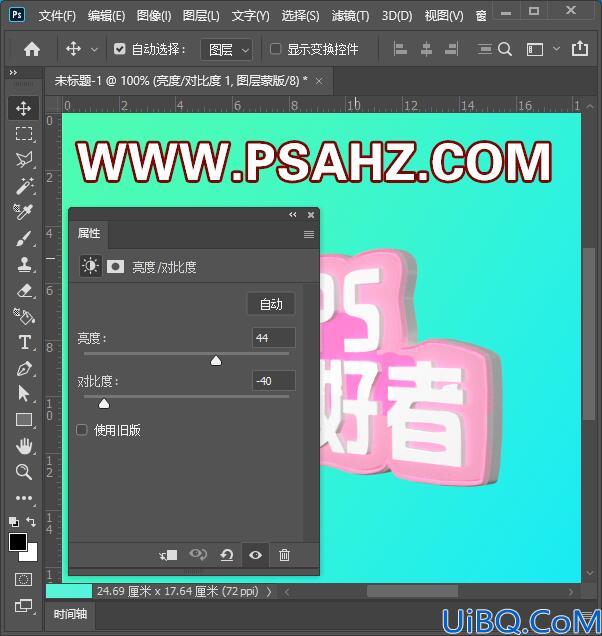Viewport: 602px width, 636px height.
Task: Open the 时间轴 timeline tab
Action: point(70,614)
